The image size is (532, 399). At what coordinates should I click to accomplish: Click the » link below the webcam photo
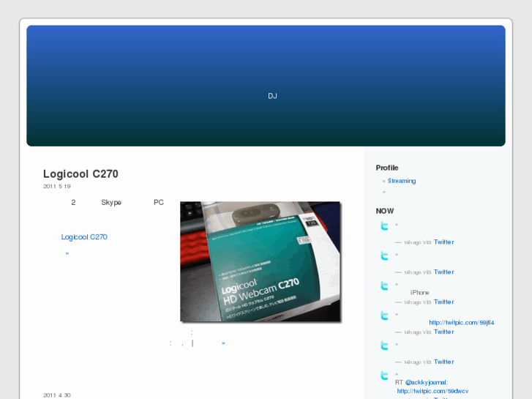(x=223, y=343)
